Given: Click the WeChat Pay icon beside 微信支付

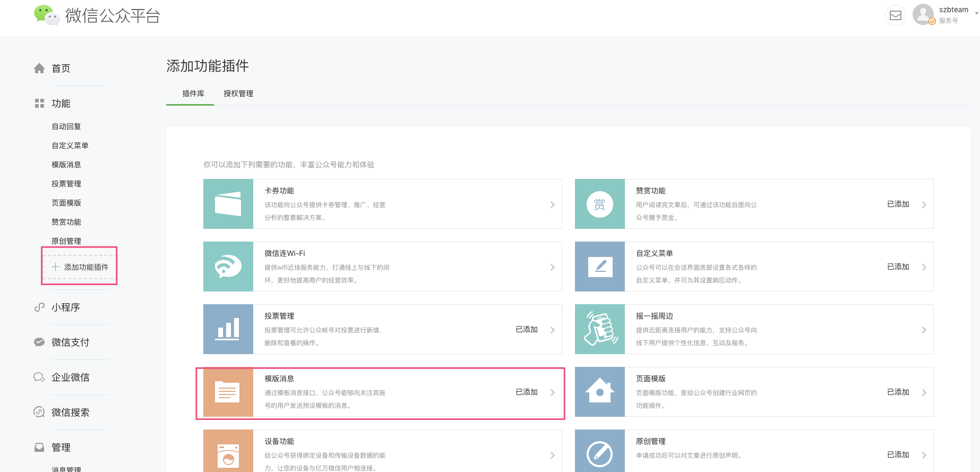Looking at the screenshot, I should [39, 342].
